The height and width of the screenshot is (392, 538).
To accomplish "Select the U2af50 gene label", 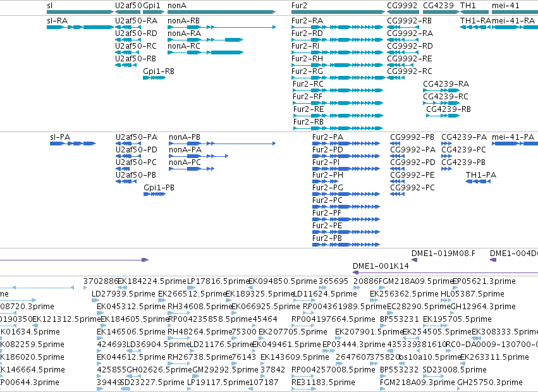I will pos(128,6).
